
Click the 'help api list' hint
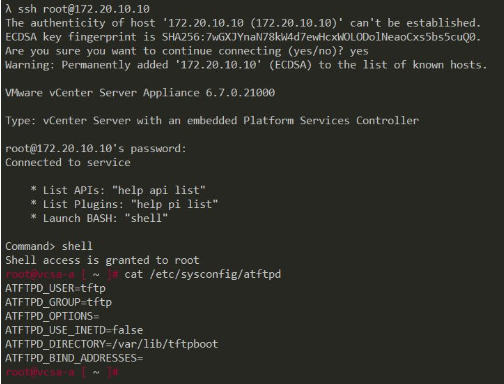click(x=159, y=190)
